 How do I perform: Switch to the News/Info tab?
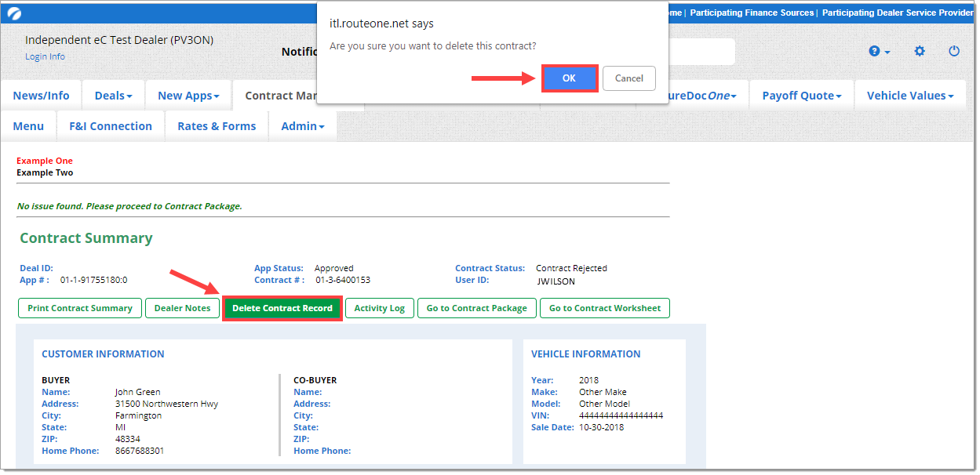click(x=41, y=96)
